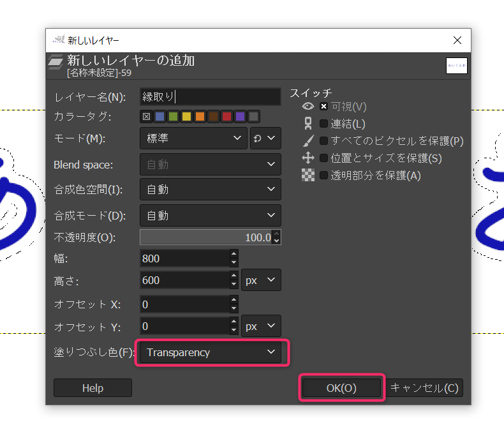Open the オフセット Y px unit dropdown
The width and height of the screenshot is (504, 434).
pos(261,326)
